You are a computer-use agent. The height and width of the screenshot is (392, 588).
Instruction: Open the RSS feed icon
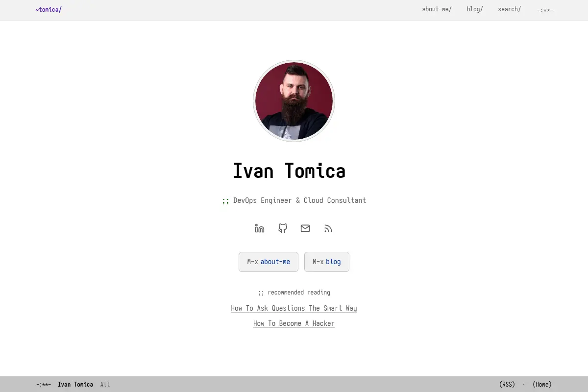pos(328,228)
